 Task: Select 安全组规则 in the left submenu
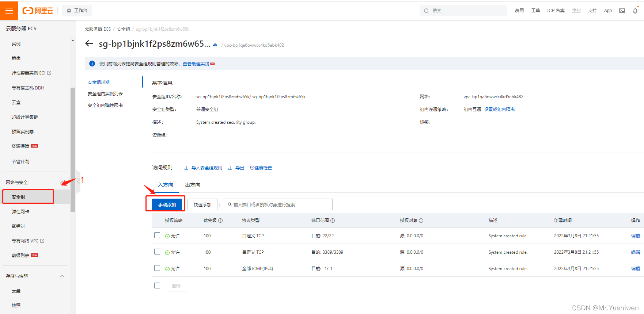99,82
